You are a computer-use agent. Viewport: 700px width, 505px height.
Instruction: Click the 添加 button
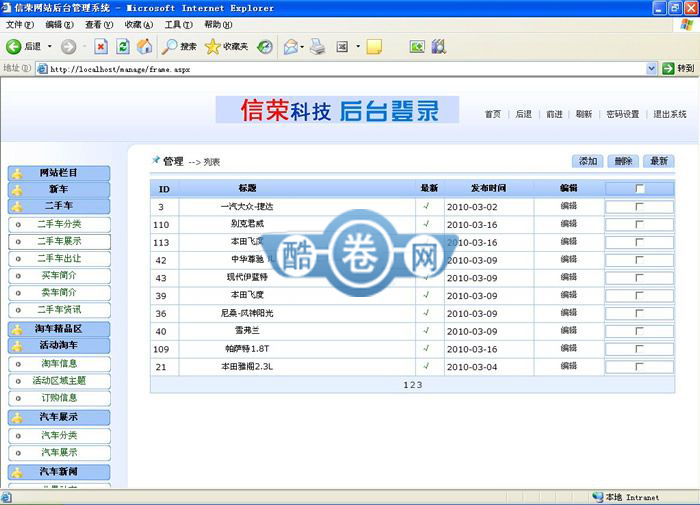click(588, 161)
